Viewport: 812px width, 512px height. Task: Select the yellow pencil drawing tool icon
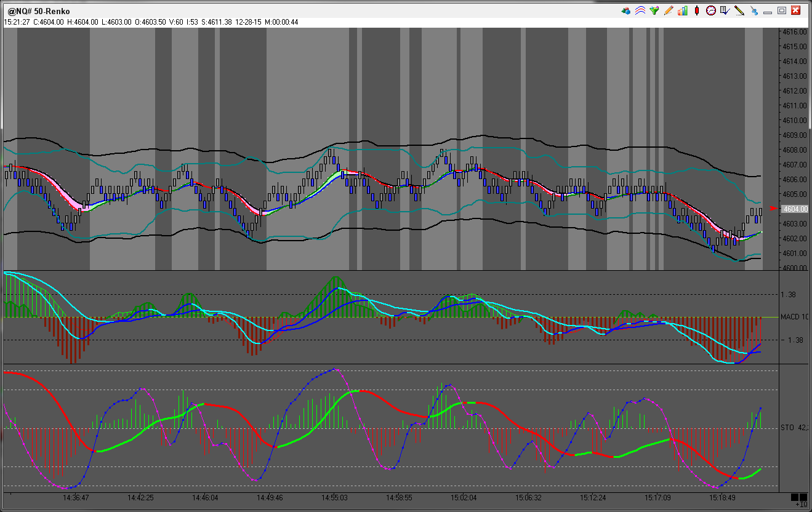tap(739, 10)
